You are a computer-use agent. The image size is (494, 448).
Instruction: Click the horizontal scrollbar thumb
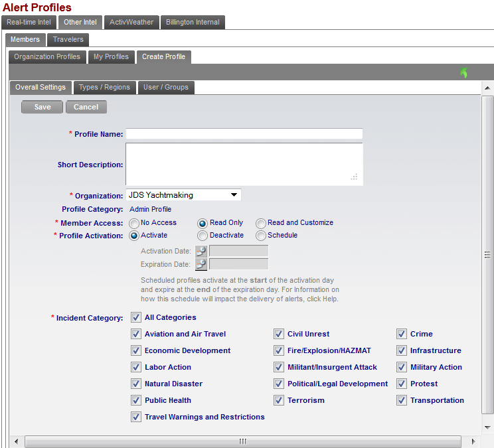point(242,441)
